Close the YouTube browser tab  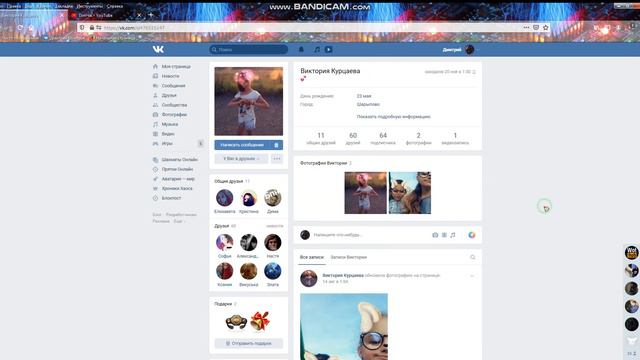139,15
